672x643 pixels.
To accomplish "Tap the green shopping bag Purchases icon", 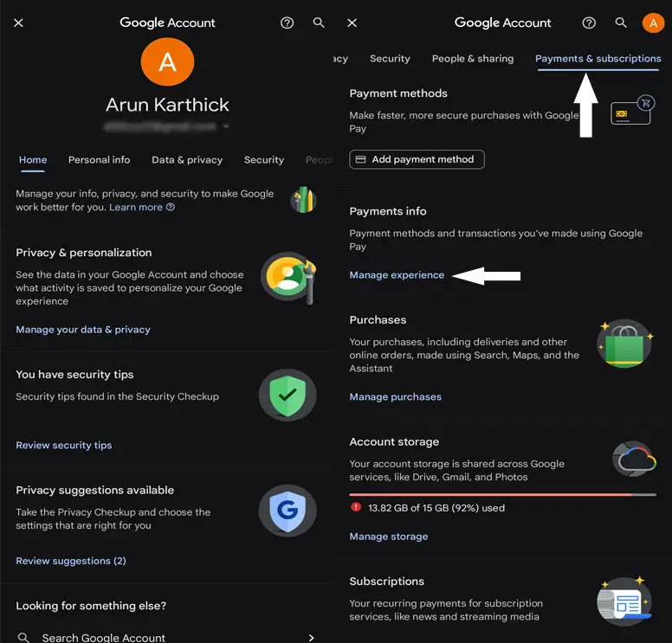I will click(x=625, y=344).
